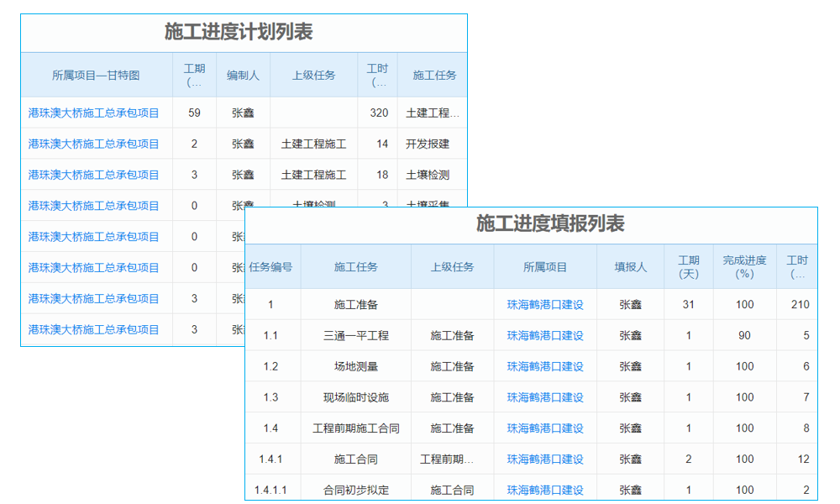Select the 工程前期施工合同 task cell
This screenshot has width=840, height=504.
355,428
